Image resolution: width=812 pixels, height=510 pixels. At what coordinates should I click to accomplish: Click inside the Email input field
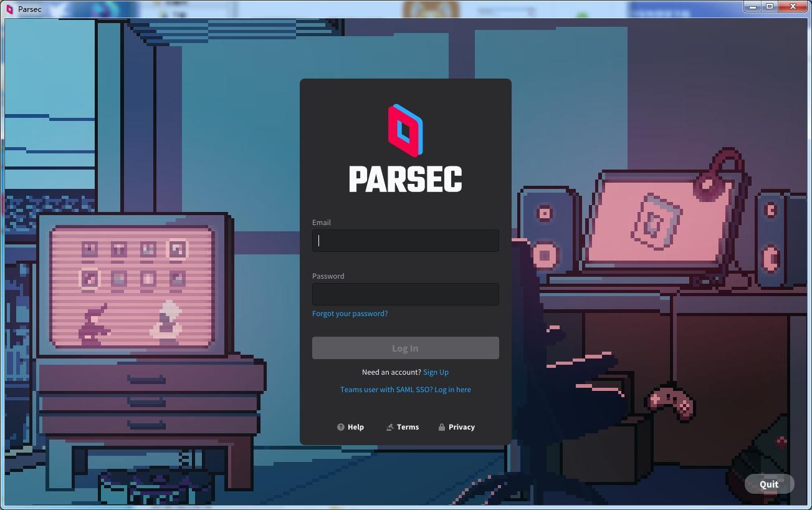[x=406, y=241]
